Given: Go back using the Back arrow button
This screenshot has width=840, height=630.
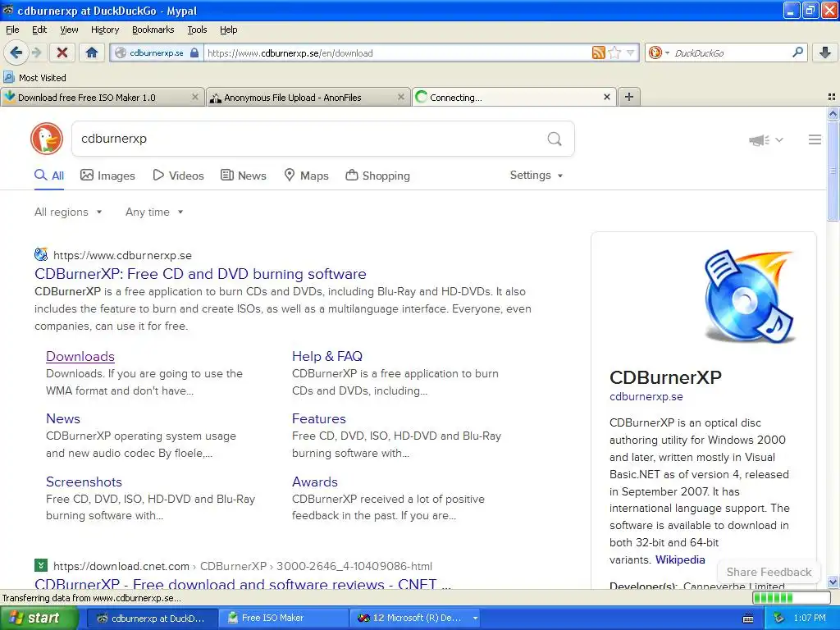Looking at the screenshot, I should (x=16, y=52).
